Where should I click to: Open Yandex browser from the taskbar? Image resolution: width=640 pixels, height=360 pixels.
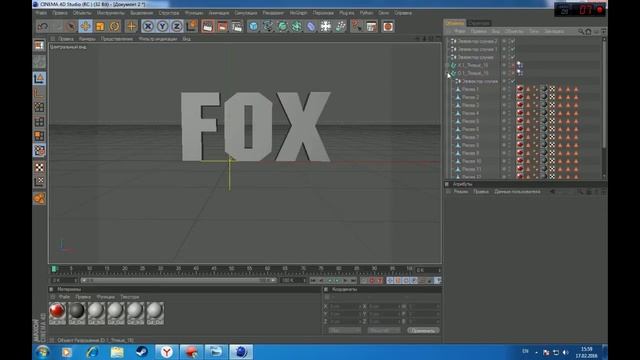[167, 352]
